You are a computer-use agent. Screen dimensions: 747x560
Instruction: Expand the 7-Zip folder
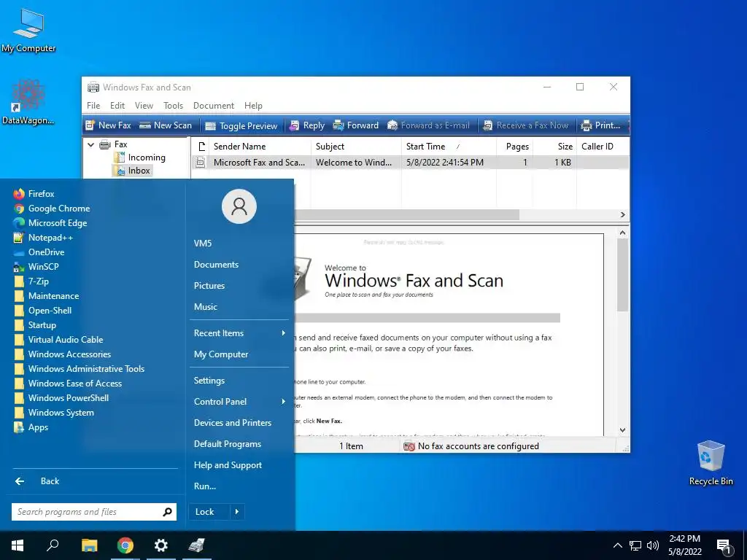point(31,281)
